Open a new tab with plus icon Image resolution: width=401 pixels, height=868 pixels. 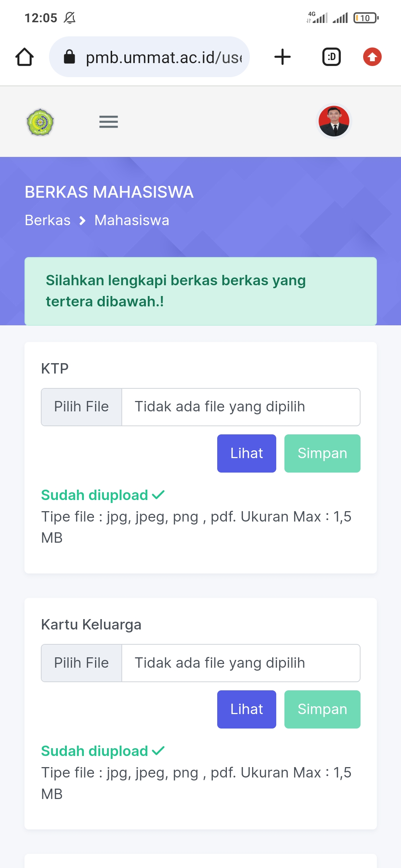coord(283,57)
